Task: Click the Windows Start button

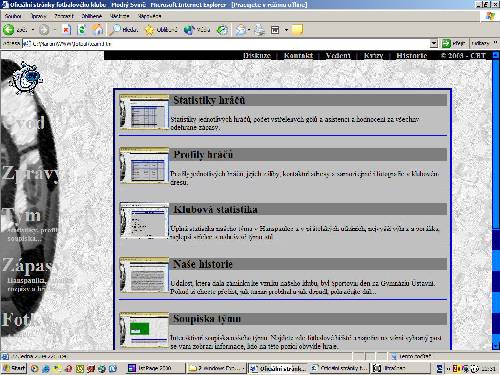Action: coord(14,368)
